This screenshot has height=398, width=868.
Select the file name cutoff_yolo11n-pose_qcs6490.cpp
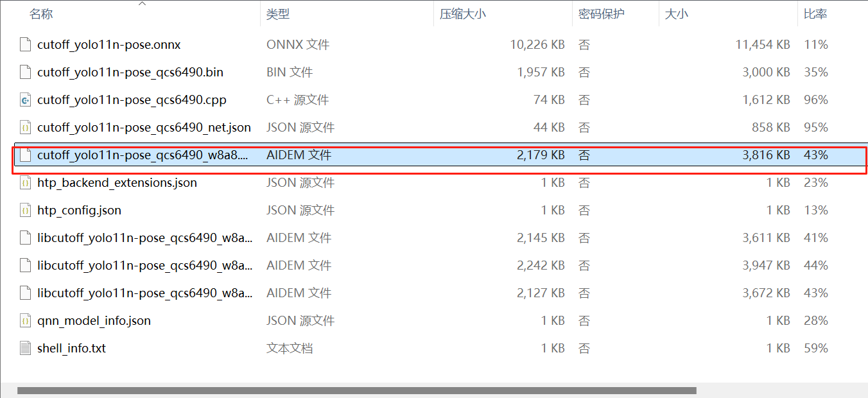[x=132, y=100]
